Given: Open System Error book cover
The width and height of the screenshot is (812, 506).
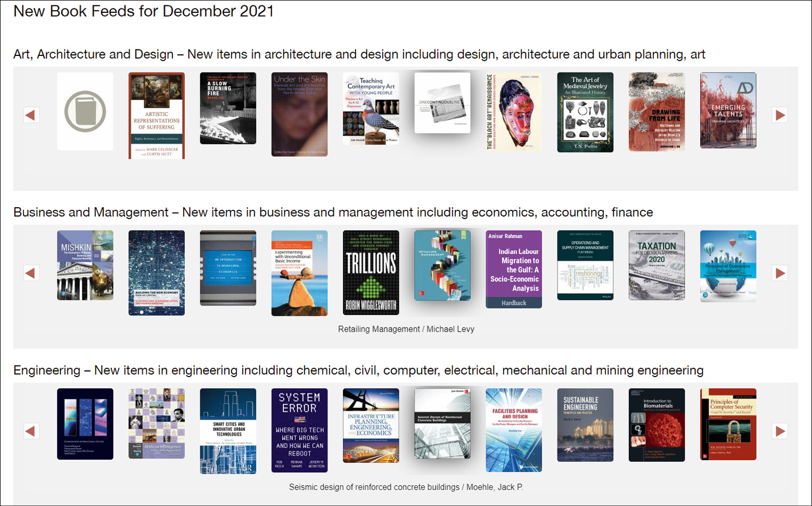Looking at the screenshot, I should click(x=299, y=430).
